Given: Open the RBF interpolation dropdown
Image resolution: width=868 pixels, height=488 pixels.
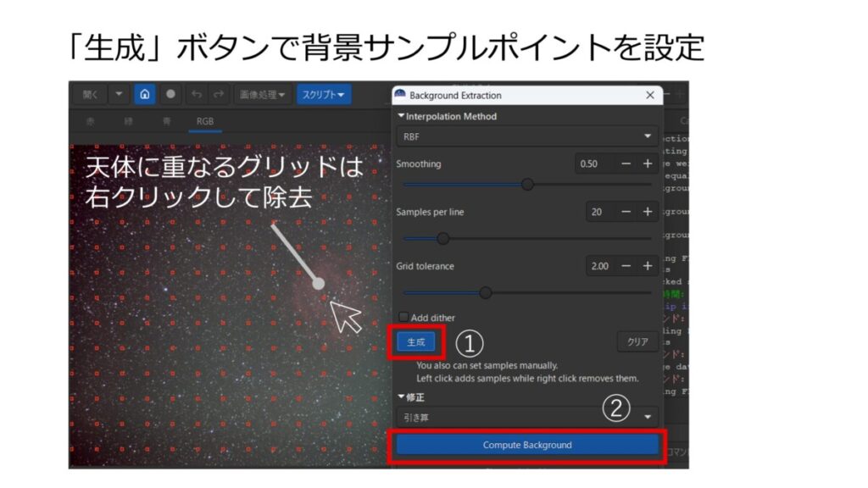Looking at the screenshot, I should pyautogui.click(x=527, y=136).
